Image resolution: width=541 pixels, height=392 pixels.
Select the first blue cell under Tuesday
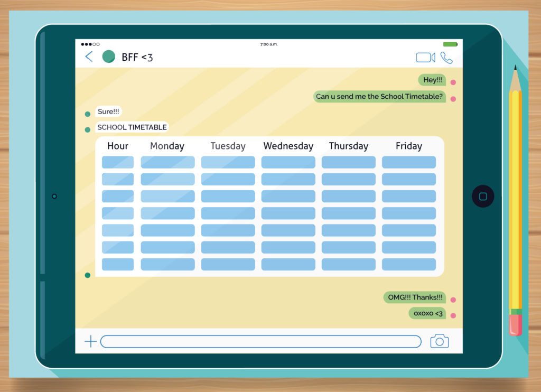tap(228, 162)
